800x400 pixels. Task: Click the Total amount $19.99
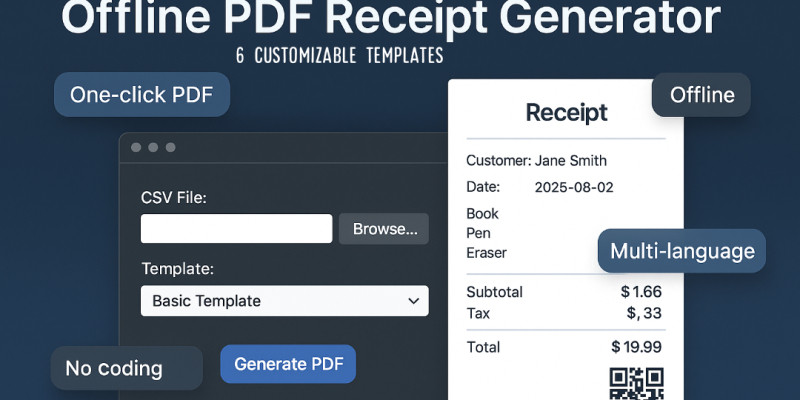[x=636, y=347]
